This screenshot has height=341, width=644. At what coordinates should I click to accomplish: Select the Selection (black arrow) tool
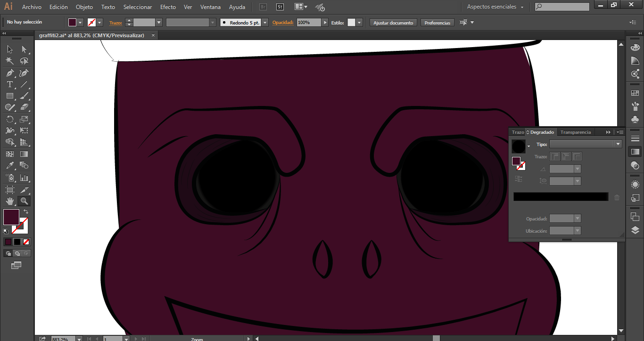9,49
